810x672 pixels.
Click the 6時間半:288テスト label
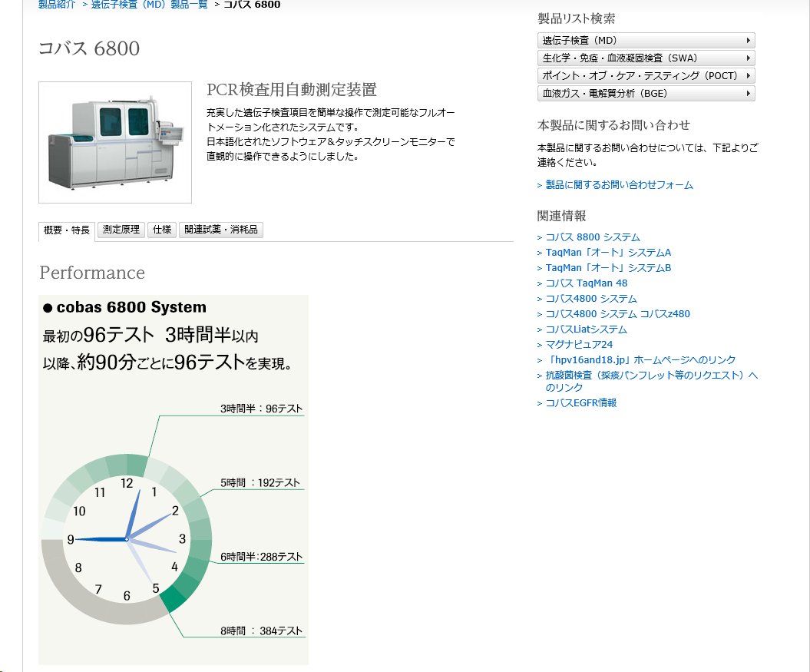[x=261, y=557]
